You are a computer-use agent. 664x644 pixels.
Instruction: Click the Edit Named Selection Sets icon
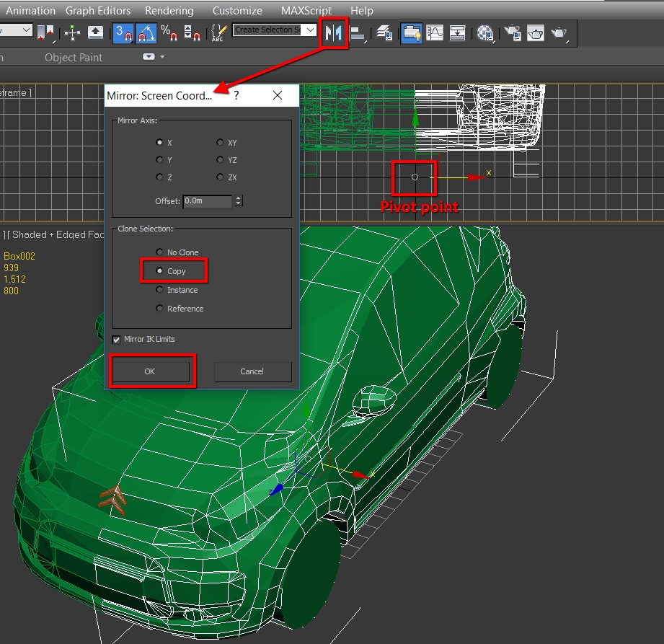(x=219, y=33)
